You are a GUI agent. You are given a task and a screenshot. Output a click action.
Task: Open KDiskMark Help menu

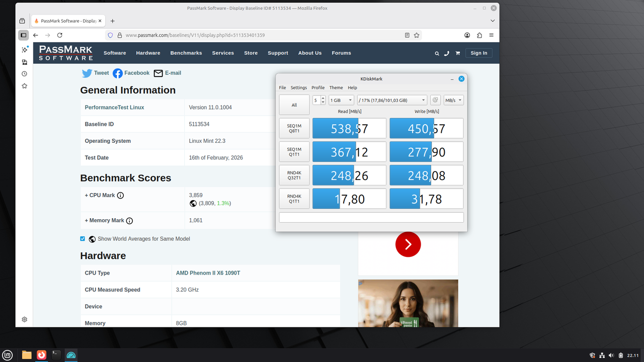pyautogui.click(x=352, y=87)
